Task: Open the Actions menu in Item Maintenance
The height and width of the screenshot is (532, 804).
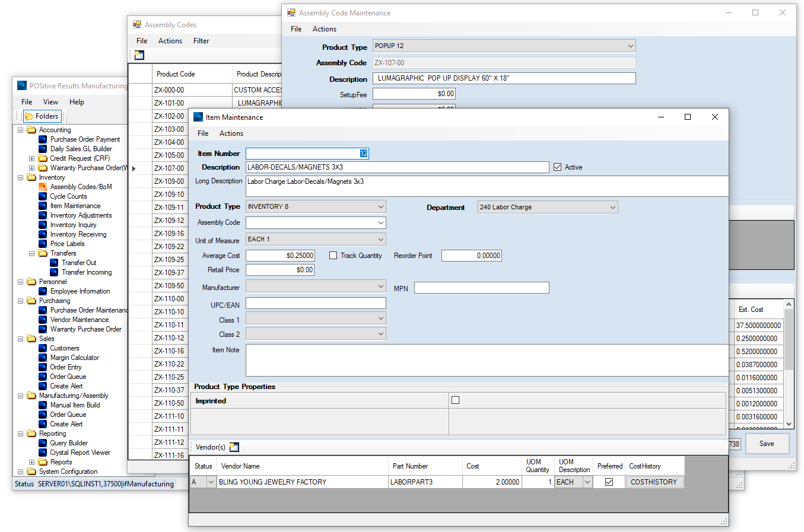Action: click(231, 133)
